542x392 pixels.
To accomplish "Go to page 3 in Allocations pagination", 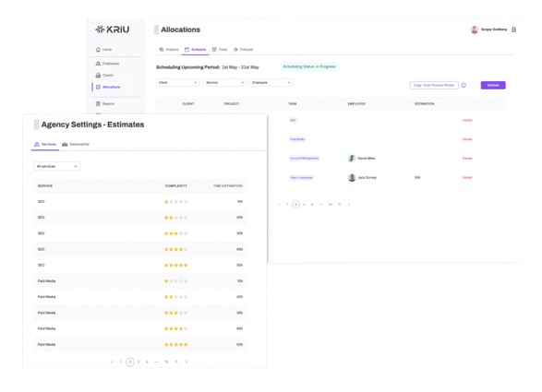I will coord(304,205).
